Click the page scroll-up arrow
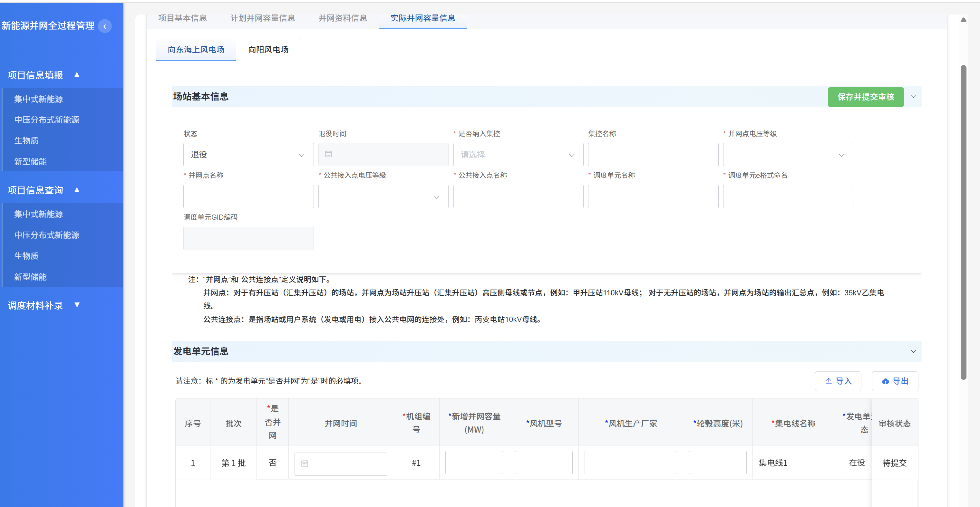 tap(963, 20)
